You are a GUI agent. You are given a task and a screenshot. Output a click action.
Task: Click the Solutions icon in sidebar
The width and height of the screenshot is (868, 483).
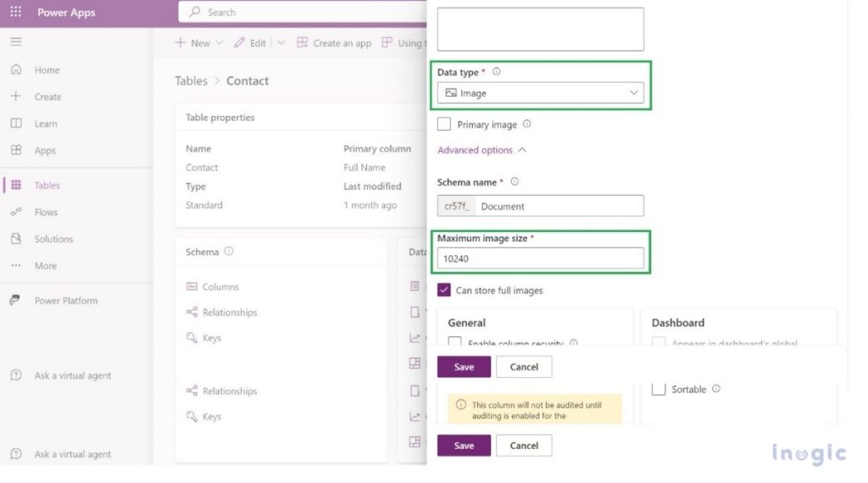[x=15, y=239]
